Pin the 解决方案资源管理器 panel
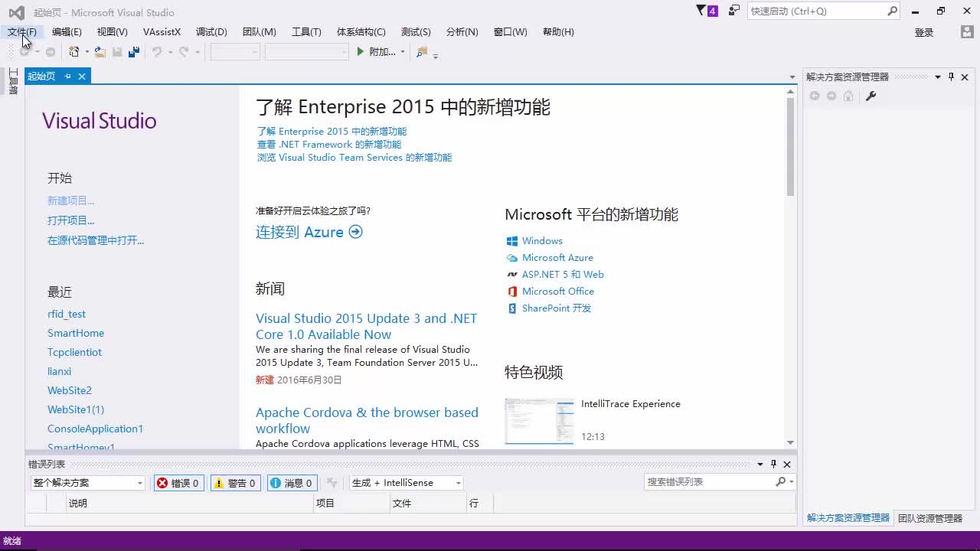 pyautogui.click(x=952, y=77)
